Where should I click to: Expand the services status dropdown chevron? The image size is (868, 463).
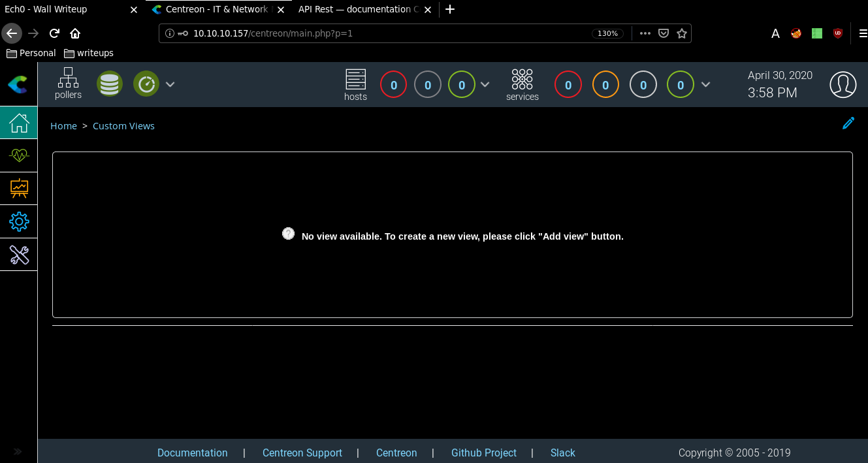(x=705, y=84)
